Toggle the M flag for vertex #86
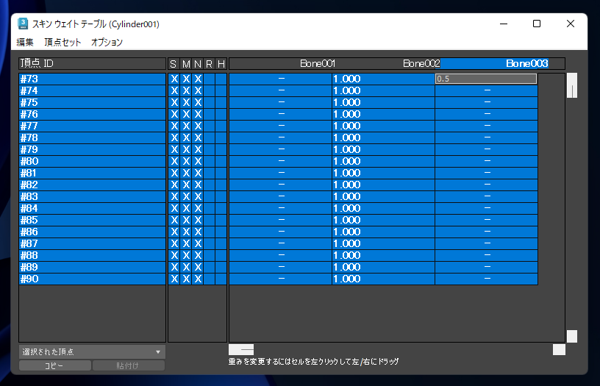The height and width of the screenshot is (386, 600). (186, 232)
